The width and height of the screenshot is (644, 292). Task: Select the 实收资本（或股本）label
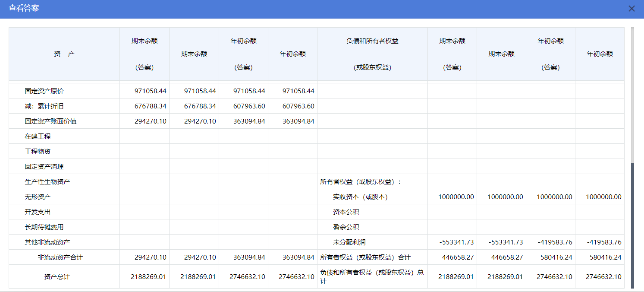tap(360, 197)
